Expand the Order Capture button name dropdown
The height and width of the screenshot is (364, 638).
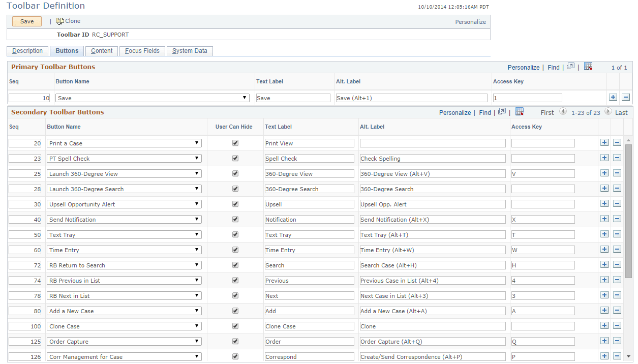tap(196, 341)
